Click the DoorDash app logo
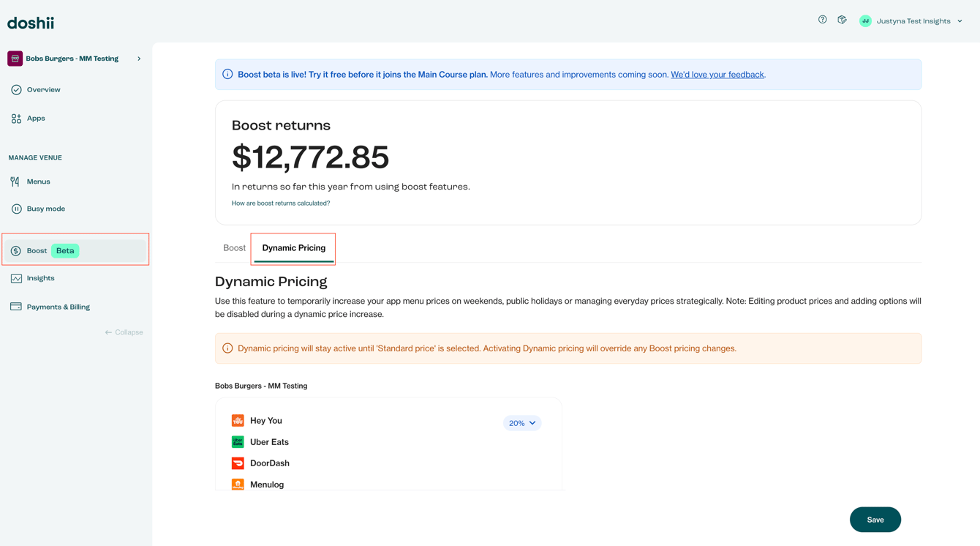The image size is (980, 546). pos(238,463)
